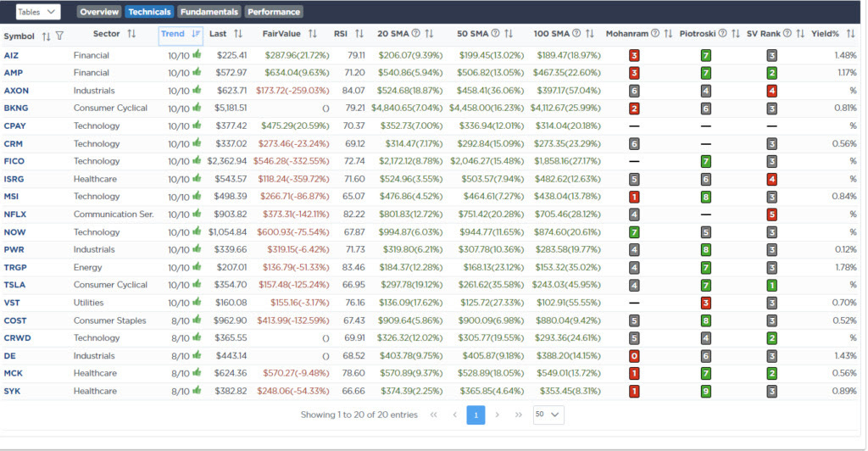Sort by 50 SMA arrows

pyautogui.click(x=509, y=34)
